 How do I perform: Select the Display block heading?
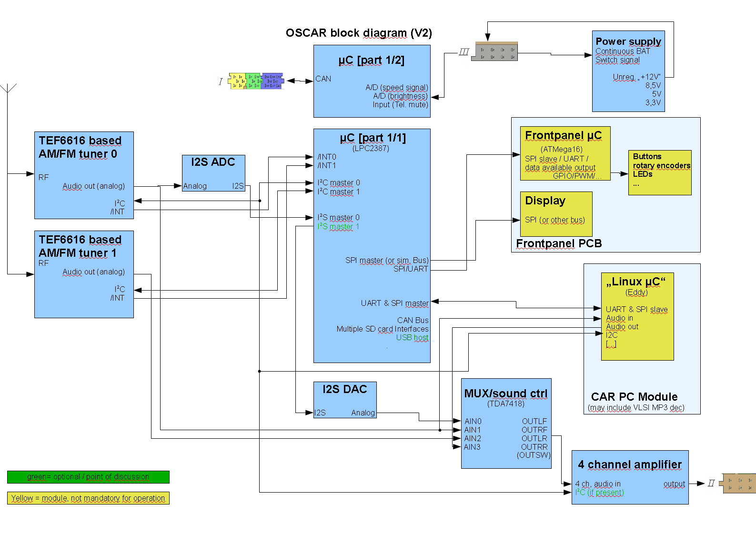(545, 201)
